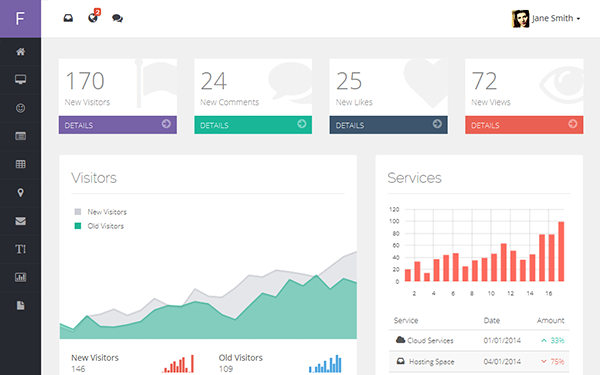Select the Cloud Services row label
Viewport: 600px width, 375px height.
[x=430, y=341]
